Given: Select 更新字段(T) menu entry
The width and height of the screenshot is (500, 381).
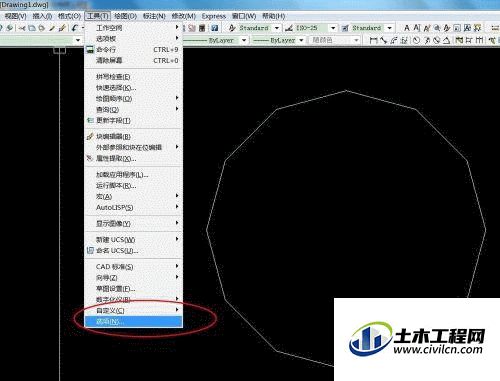Looking at the screenshot, I should pos(133,121).
